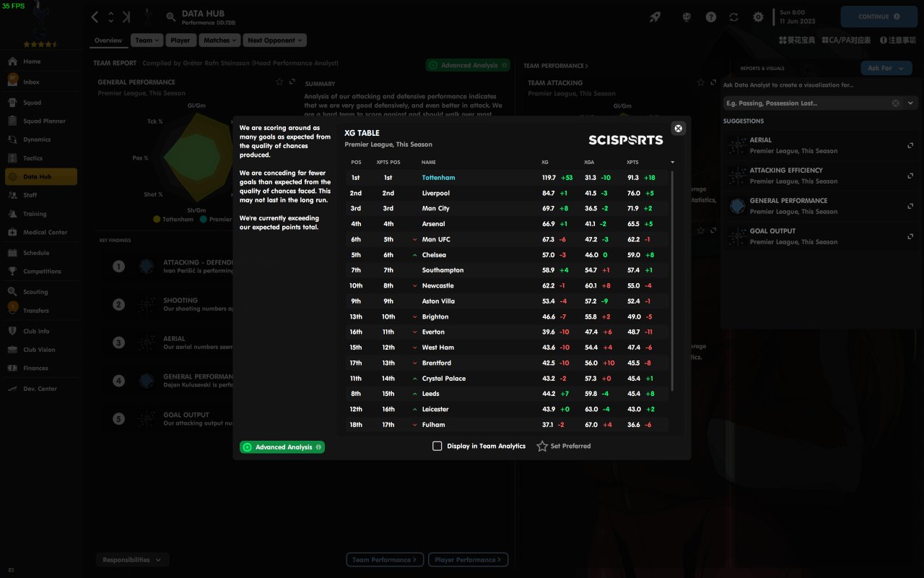
Task: Toggle the Set Preferred star
Action: coord(542,447)
